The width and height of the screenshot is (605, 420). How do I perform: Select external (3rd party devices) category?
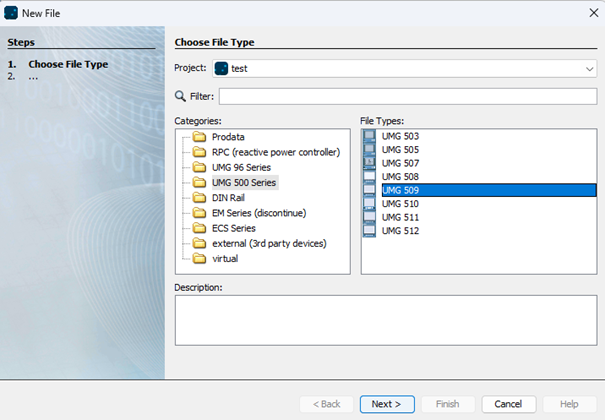[269, 243]
